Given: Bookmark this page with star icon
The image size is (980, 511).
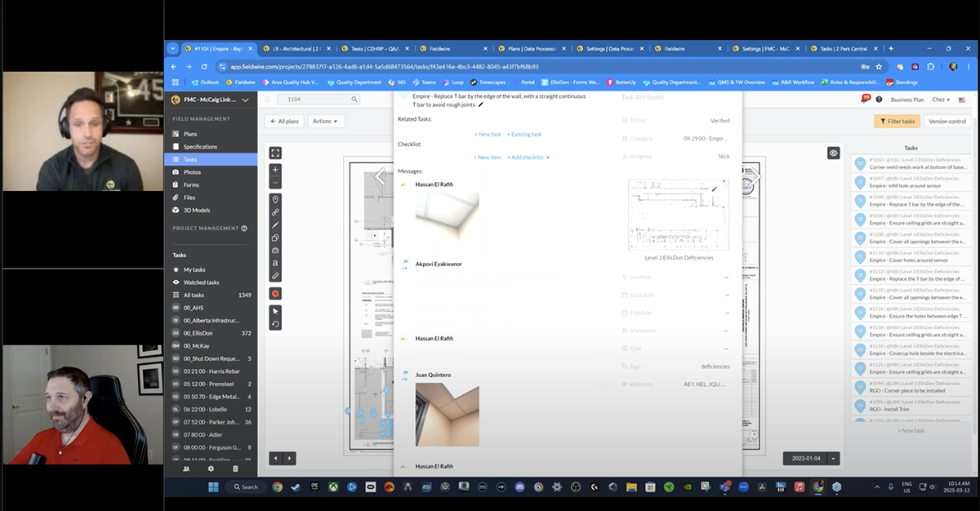Looking at the screenshot, I should [x=879, y=67].
